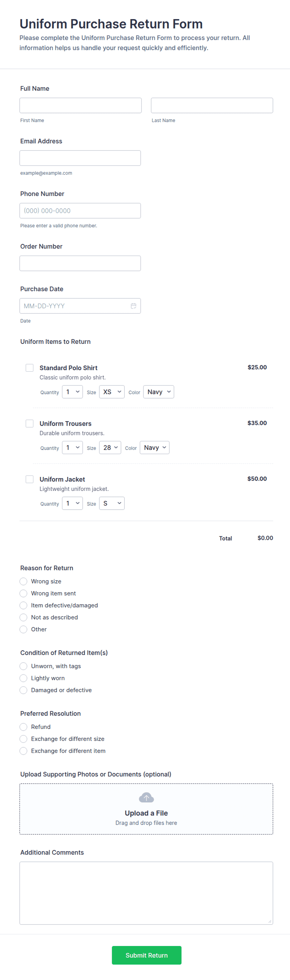This screenshot has width=290, height=980.
Task: Select Item defective/damaged radio option
Action: click(x=24, y=605)
